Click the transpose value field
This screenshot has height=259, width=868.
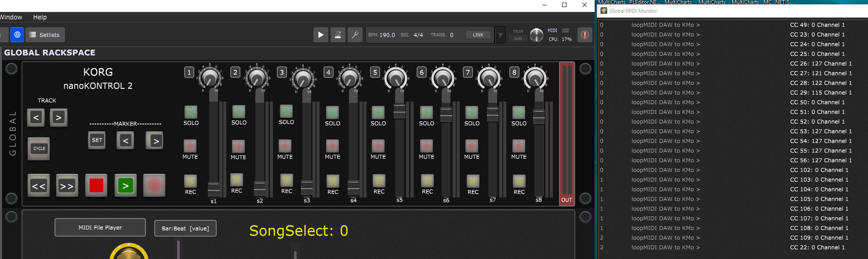click(451, 35)
